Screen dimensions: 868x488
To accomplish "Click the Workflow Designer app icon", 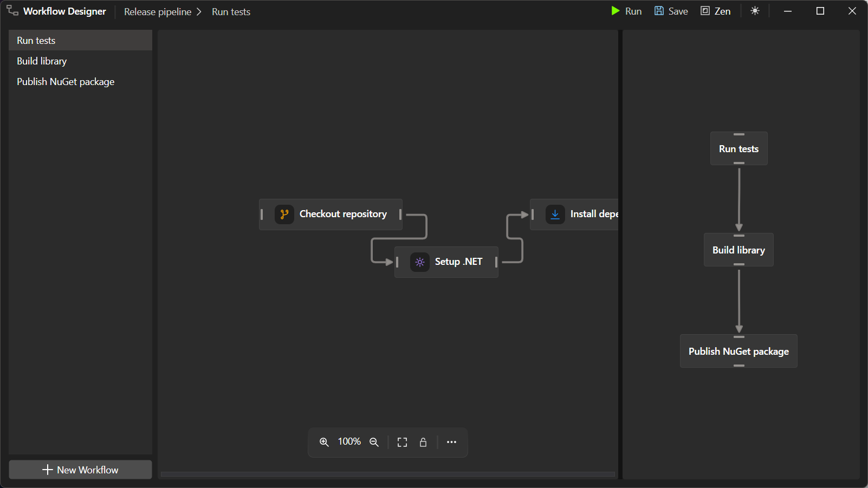I will 12,11.
